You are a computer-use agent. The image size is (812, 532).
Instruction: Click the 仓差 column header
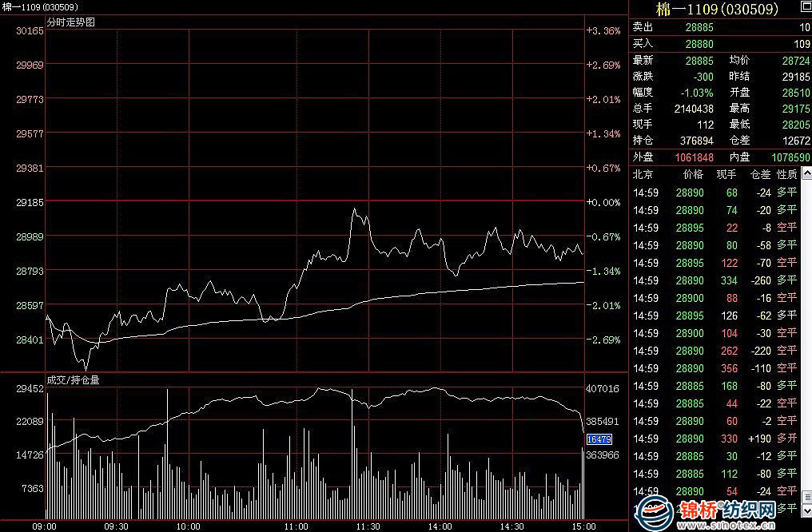pos(760,173)
